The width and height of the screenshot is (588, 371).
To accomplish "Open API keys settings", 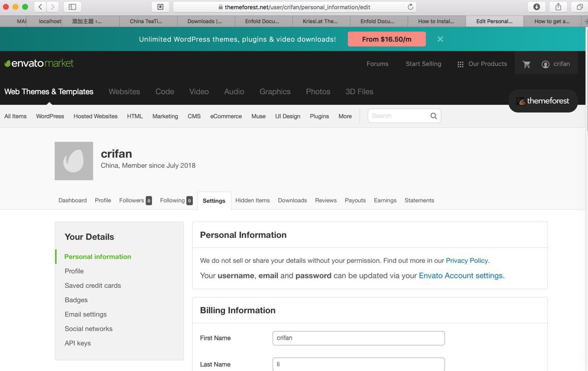I will coord(78,343).
